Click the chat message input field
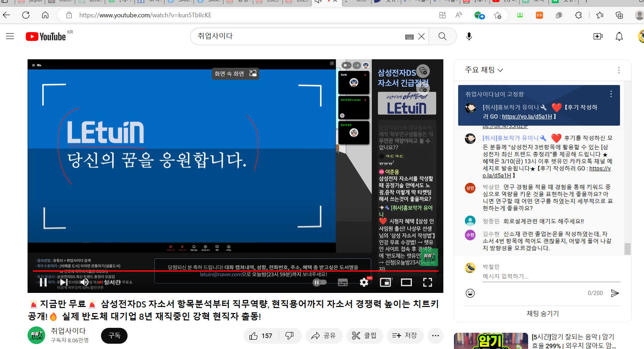Viewport: 644px width, 349px height. point(551,276)
